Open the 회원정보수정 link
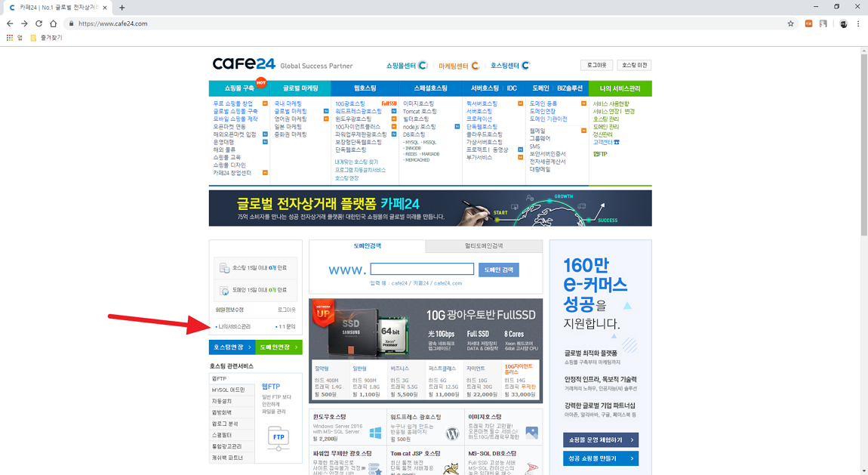 [229, 310]
